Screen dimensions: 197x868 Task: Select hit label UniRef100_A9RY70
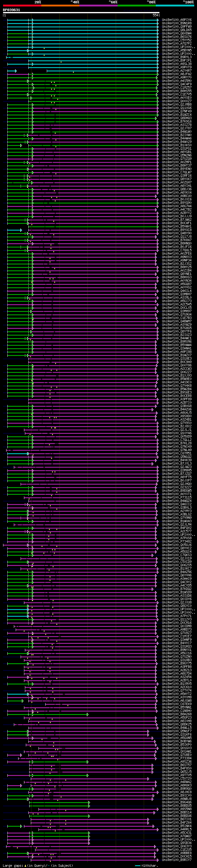(x=176, y=78)
